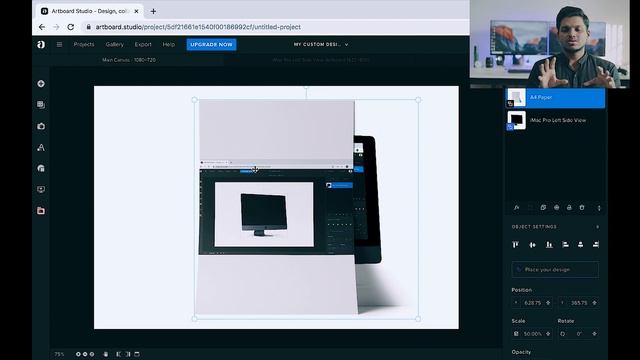The height and width of the screenshot is (360, 640).
Task: Open the presentation/screen tool in left sidebar
Action: 41,189
